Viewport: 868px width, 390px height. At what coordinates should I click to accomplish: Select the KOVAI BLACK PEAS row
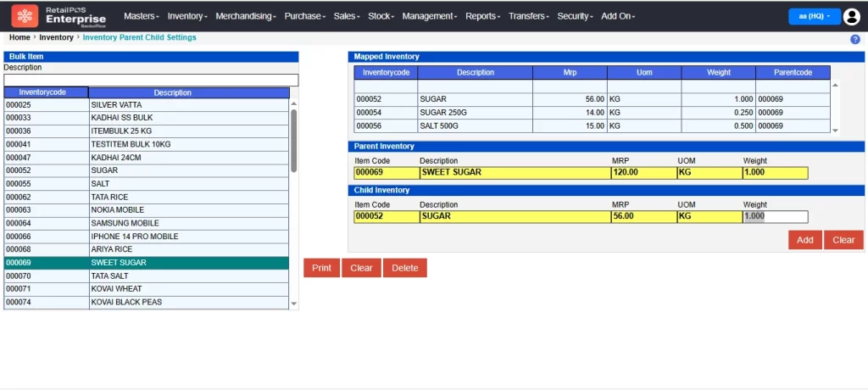[146, 302]
